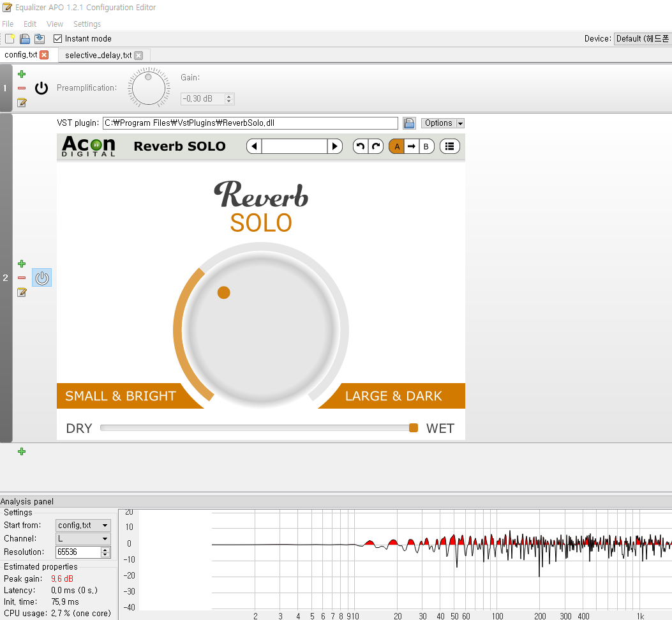Image resolution: width=672 pixels, height=620 pixels.
Task: Click the Resolution value field
Action: tap(78, 552)
